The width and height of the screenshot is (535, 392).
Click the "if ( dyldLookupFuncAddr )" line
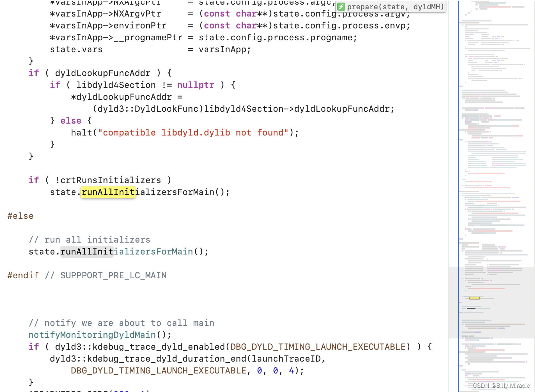point(100,73)
